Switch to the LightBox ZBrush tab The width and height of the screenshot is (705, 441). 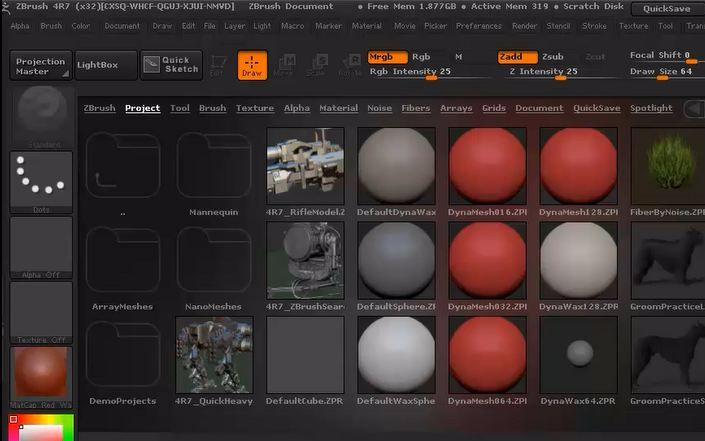pyautogui.click(x=99, y=108)
